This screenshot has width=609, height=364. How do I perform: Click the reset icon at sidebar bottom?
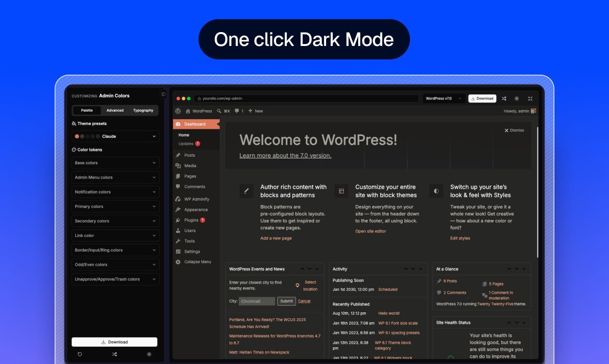[80, 354]
